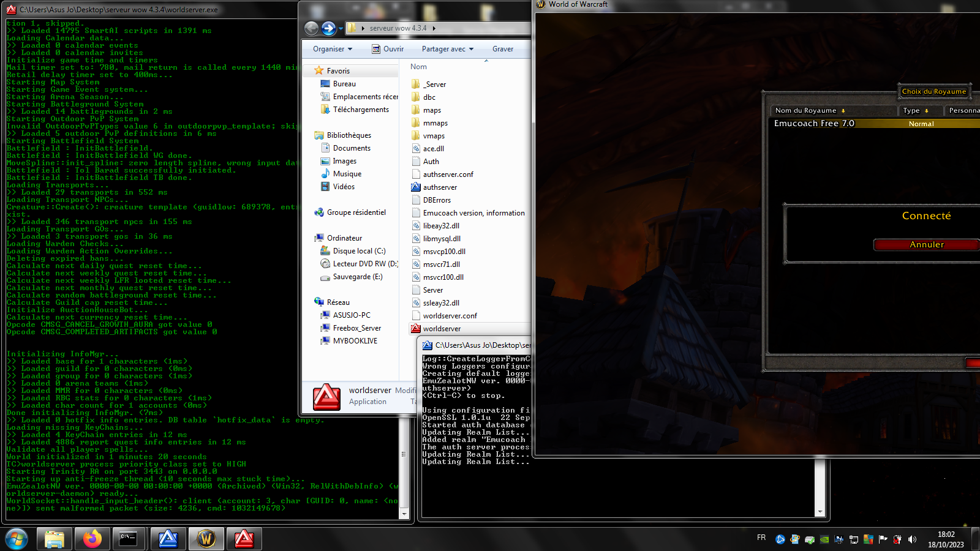980x551 pixels.
Task: Switch to World of Warcraft in the taskbar
Action: pyautogui.click(x=206, y=539)
